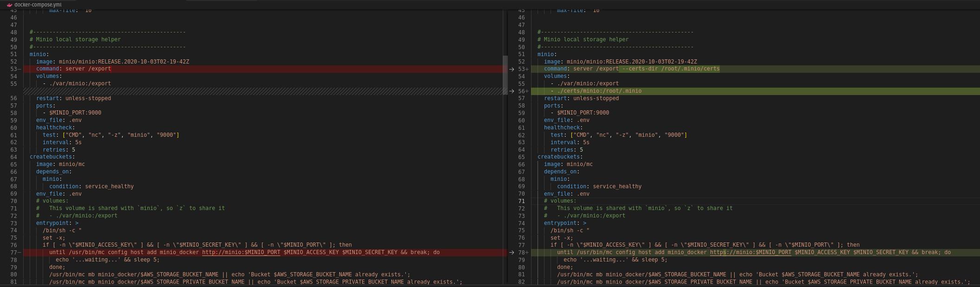The width and height of the screenshot is (980, 287).
Task: Click the plus marker on right line 56
Action: coord(527,91)
